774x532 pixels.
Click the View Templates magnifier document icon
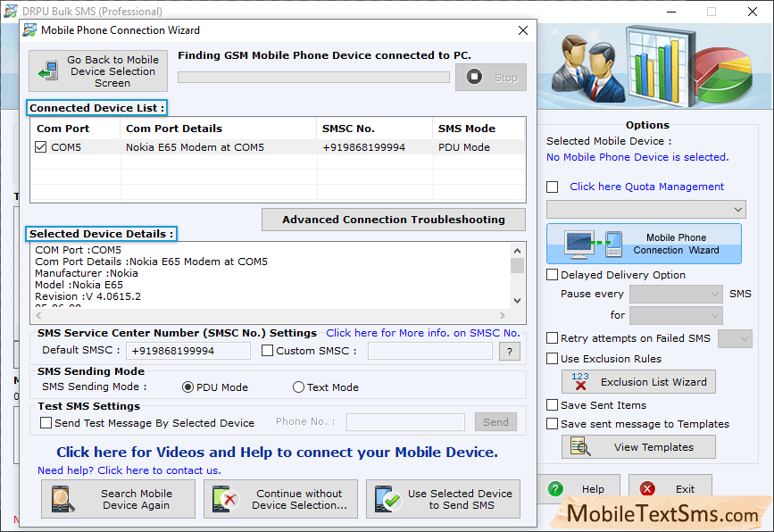click(x=580, y=446)
